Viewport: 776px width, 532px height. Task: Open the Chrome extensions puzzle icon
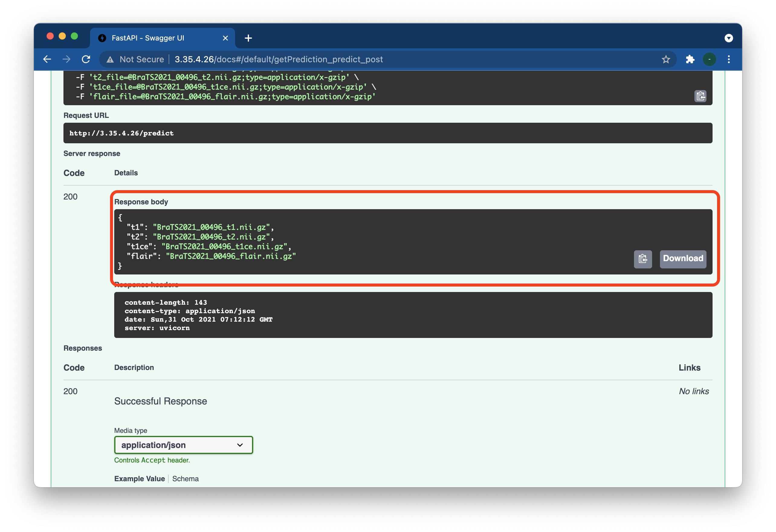tap(690, 60)
